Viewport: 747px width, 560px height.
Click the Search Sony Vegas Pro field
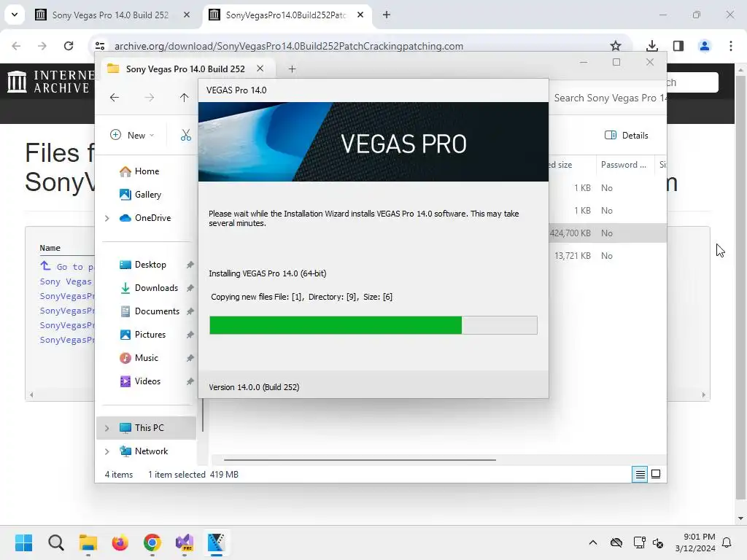pos(610,98)
